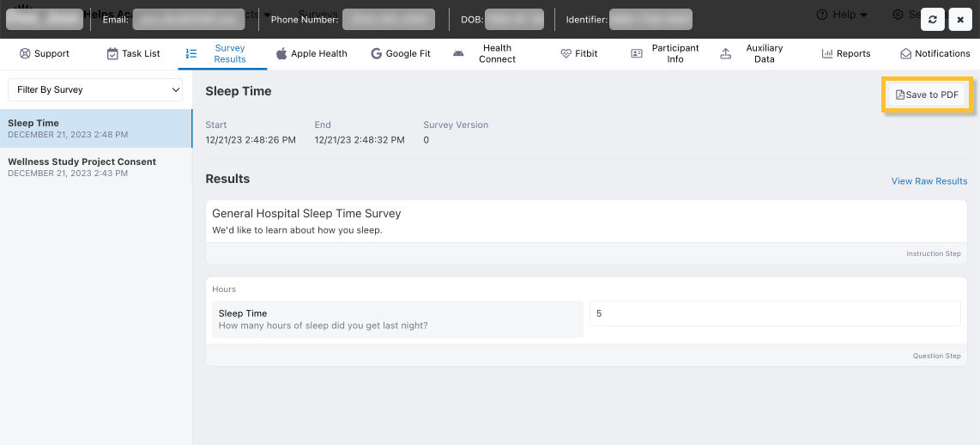This screenshot has height=445, width=980.
Task: Click the Google Fit G icon
Action: (x=376, y=53)
